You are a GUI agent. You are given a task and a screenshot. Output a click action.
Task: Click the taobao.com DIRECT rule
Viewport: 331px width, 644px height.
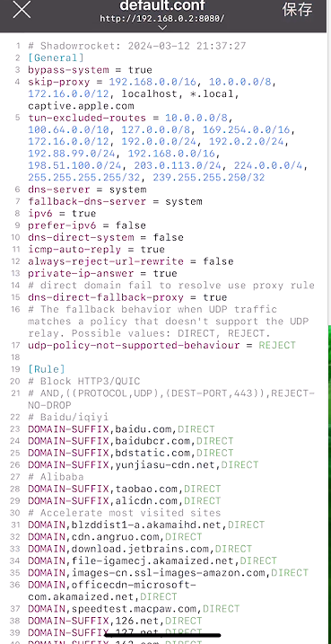click(x=125, y=489)
